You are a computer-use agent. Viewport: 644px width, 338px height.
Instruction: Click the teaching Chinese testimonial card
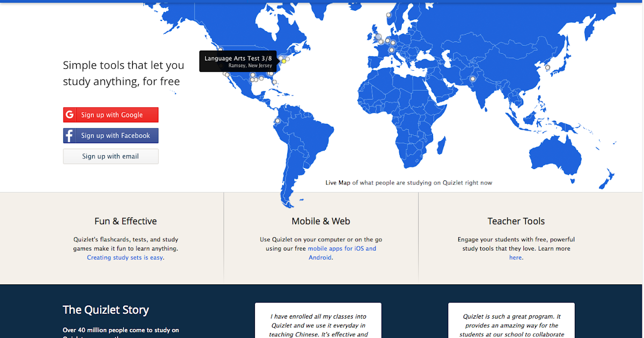[318, 321]
